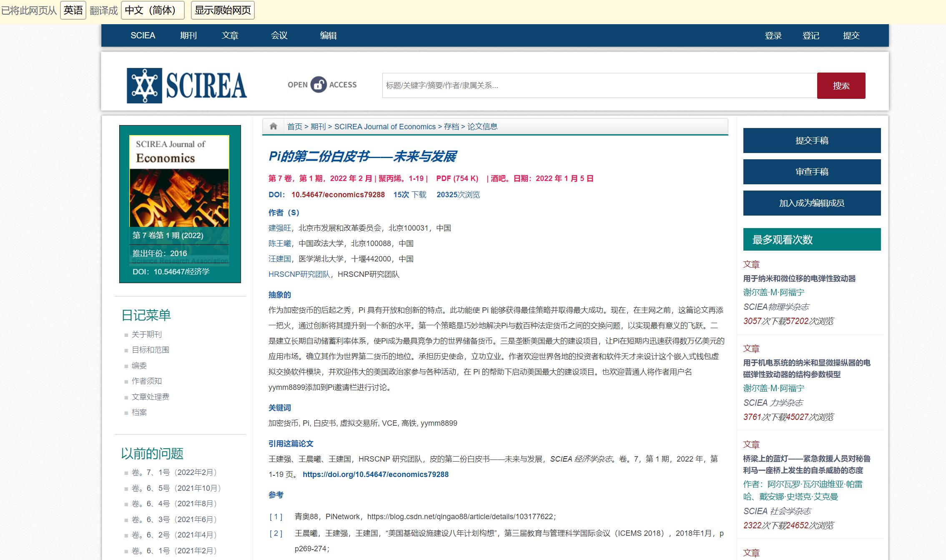Viewport: 946px width, 560px height.
Task: Click reference [1] entry 青奥88 PiNetwork
Action: click(425, 517)
